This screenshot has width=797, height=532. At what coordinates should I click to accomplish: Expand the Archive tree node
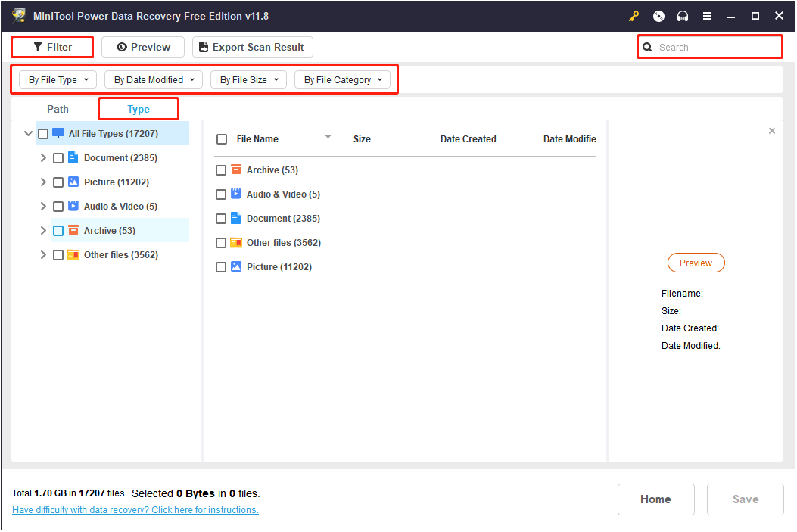[43, 231]
